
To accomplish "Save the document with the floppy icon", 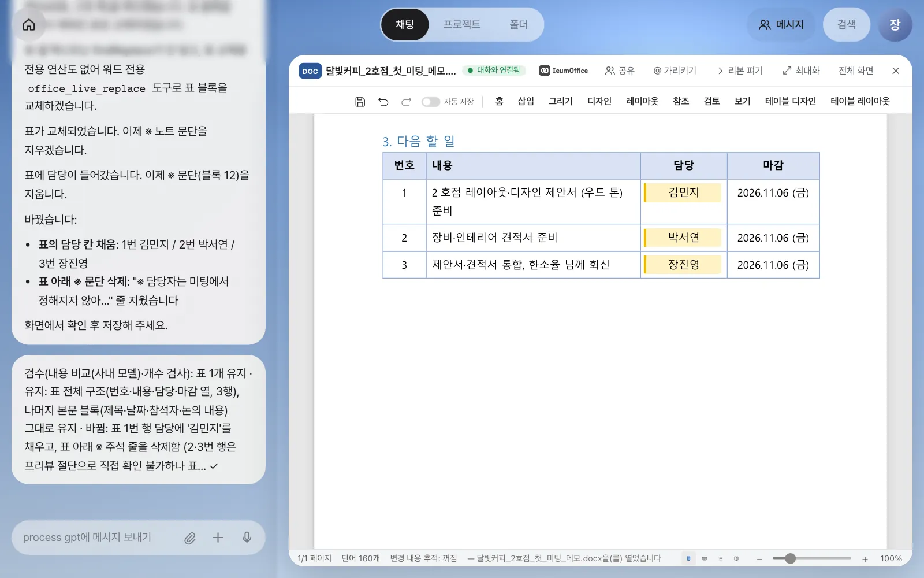I will click(360, 102).
